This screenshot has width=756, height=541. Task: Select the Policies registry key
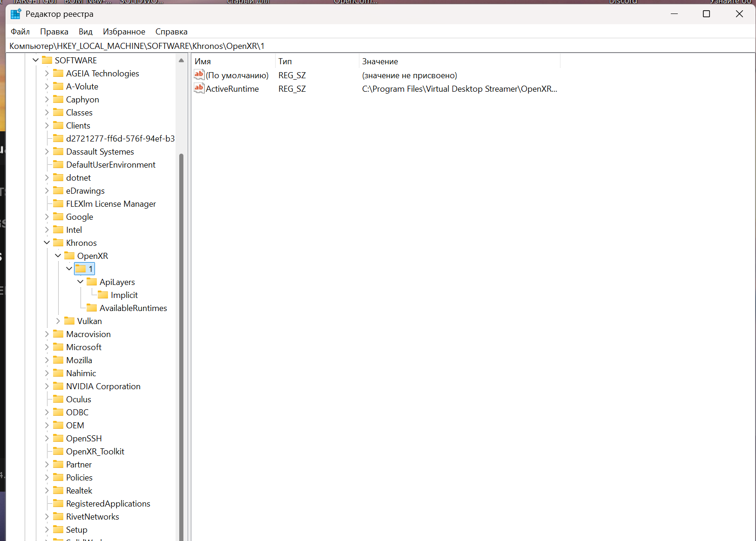pyautogui.click(x=79, y=478)
